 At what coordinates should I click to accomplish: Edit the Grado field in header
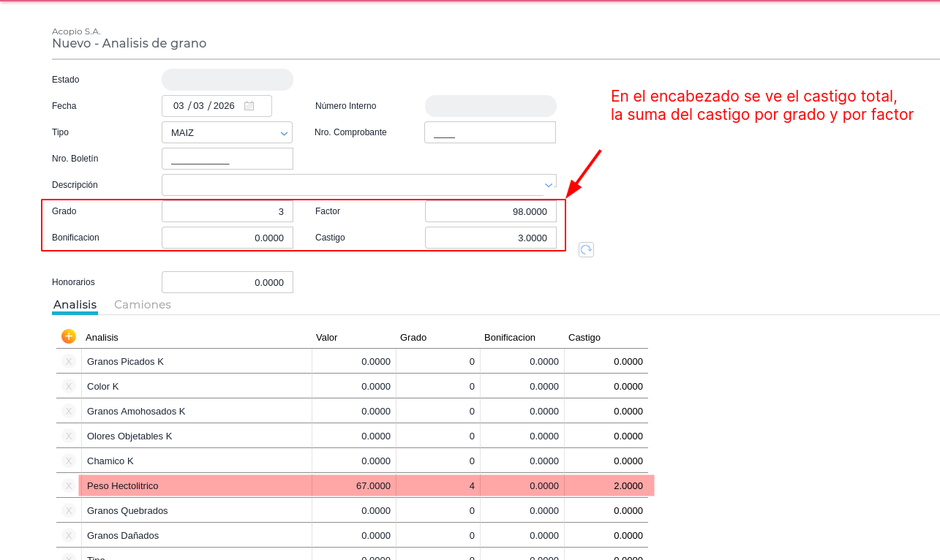(x=227, y=211)
